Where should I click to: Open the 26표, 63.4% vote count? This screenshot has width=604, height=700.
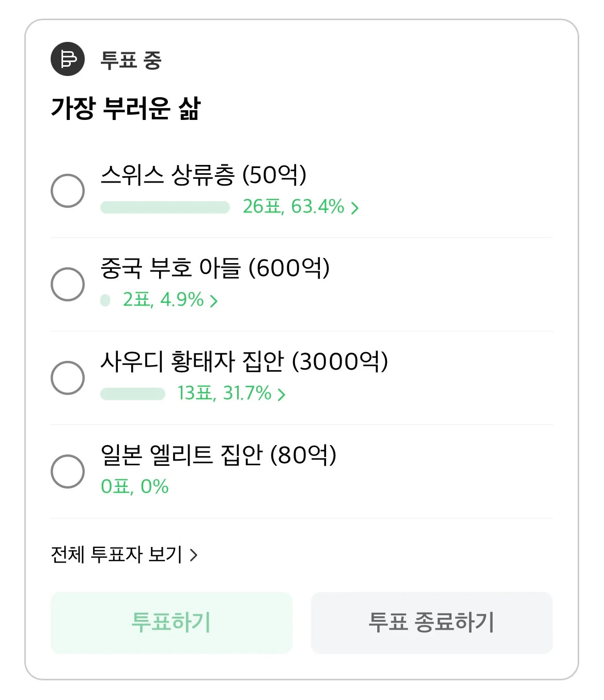(293, 207)
